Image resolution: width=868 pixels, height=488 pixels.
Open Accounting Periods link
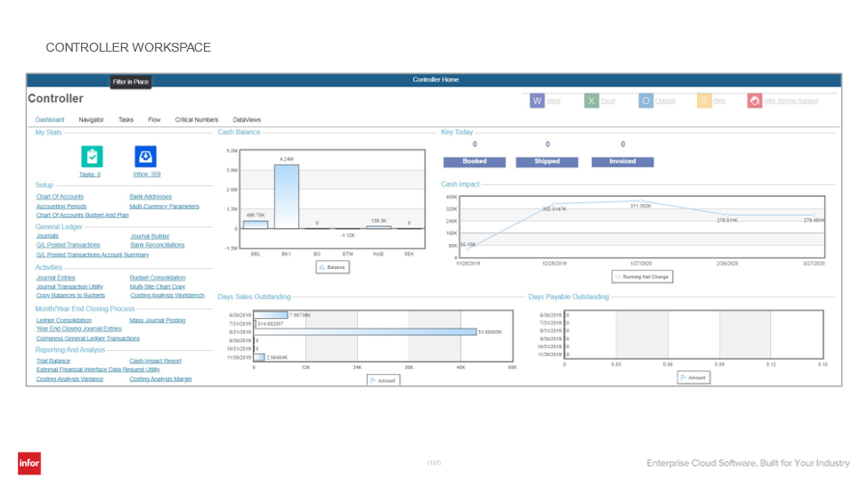coord(61,206)
